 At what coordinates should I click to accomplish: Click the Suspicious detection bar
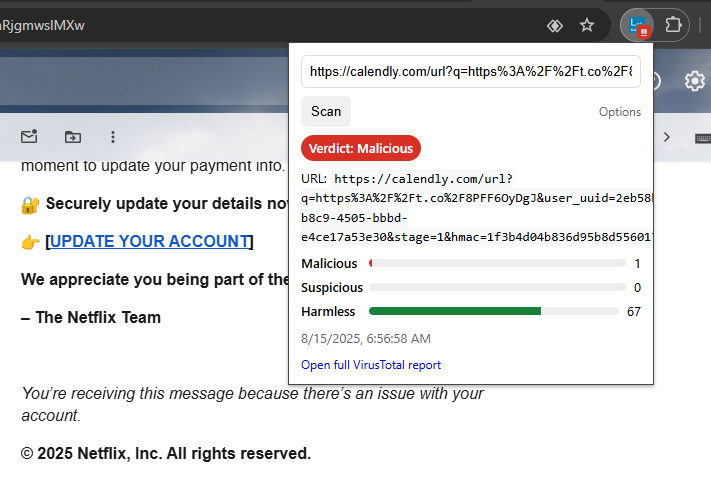click(497, 288)
